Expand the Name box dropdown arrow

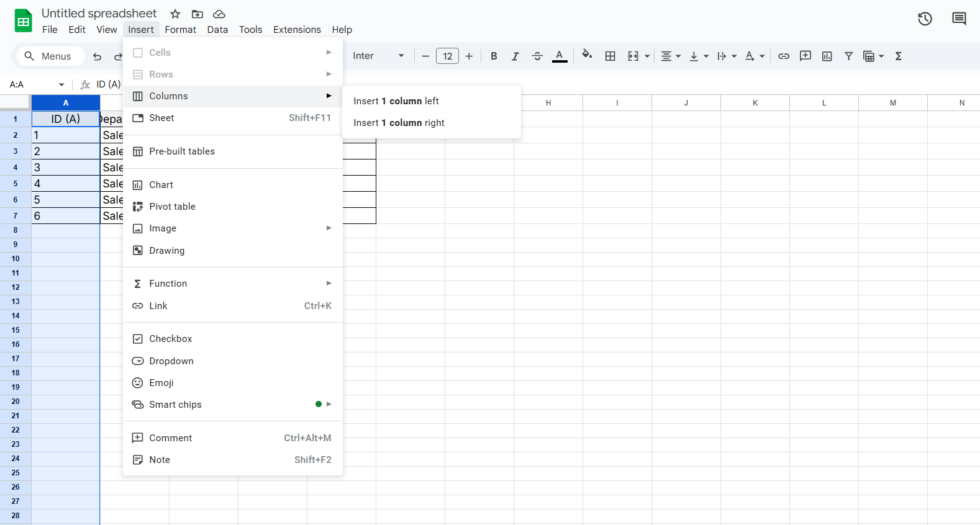coord(61,85)
